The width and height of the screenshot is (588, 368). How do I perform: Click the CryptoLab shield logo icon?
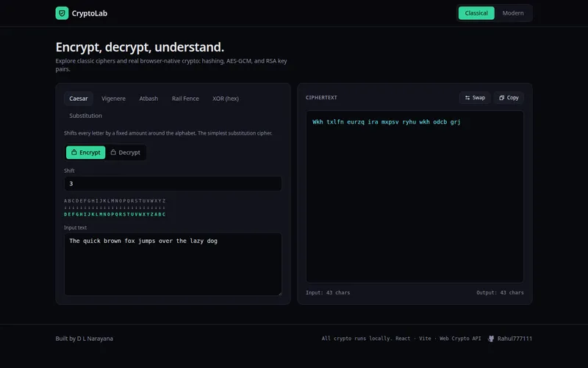point(62,13)
